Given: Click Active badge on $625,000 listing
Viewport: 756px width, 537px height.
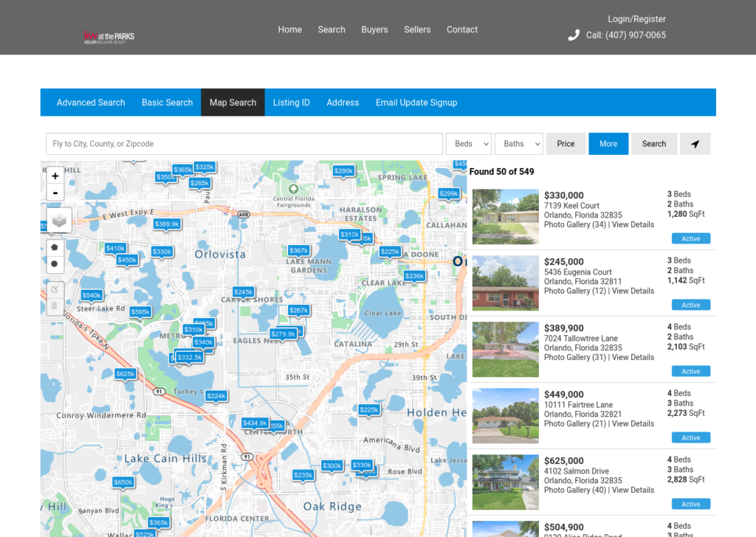Looking at the screenshot, I should 691,505.
